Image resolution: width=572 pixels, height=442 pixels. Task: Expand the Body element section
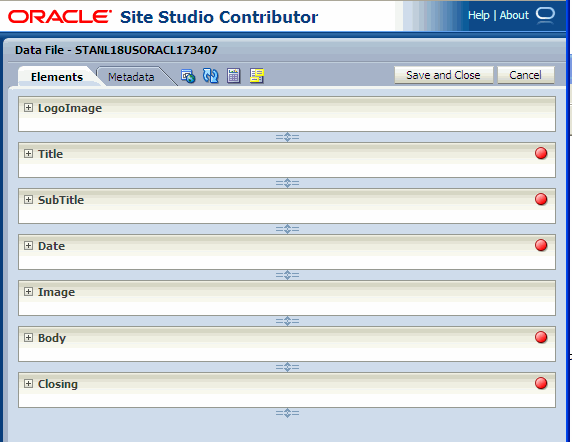[28, 337]
